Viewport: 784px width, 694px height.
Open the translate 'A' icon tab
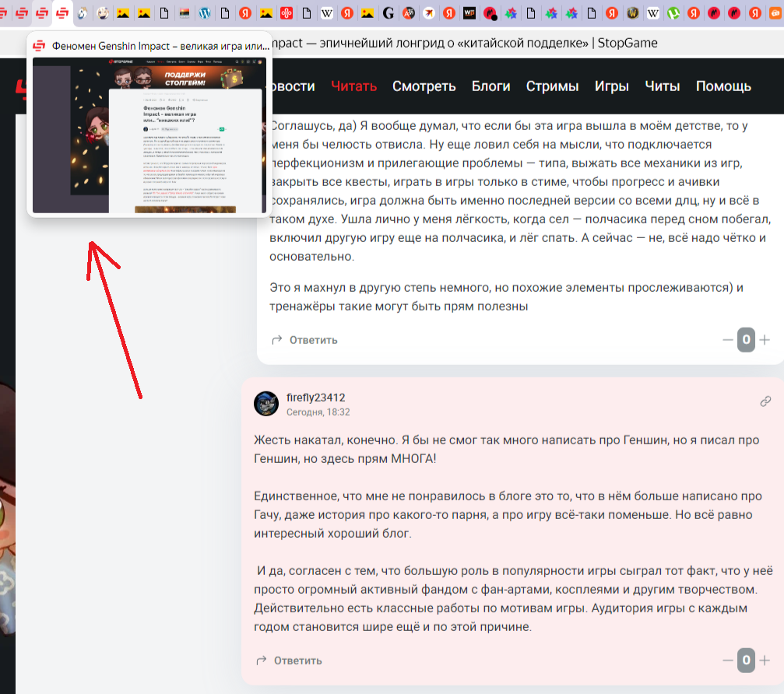click(409, 13)
